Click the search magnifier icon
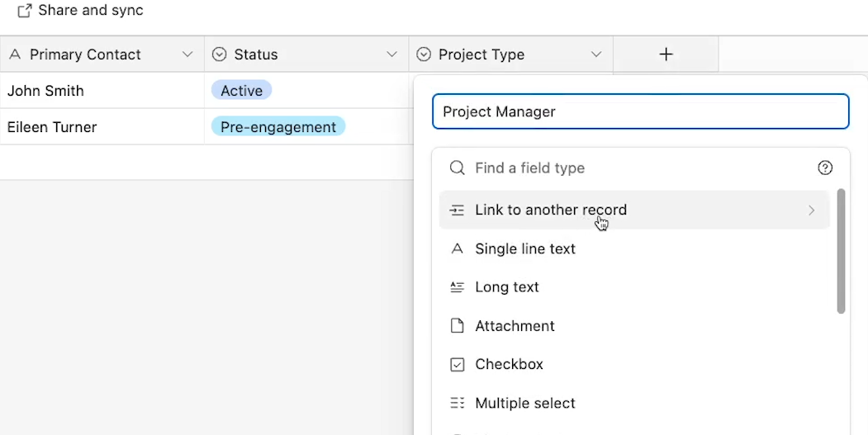This screenshot has height=435, width=868. click(458, 168)
